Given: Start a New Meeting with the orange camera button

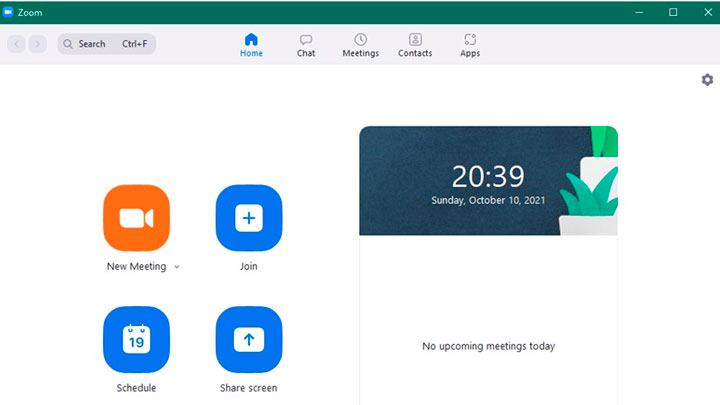Looking at the screenshot, I should [136, 218].
